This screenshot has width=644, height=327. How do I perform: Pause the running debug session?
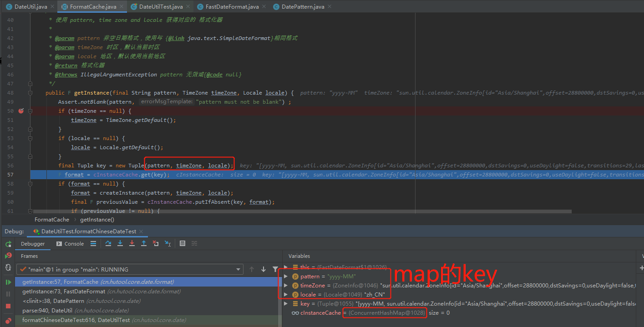click(x=8, y=293)
